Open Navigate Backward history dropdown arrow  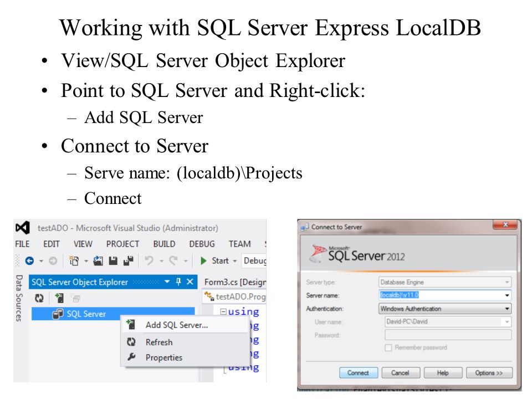click(x=41, y=261)
